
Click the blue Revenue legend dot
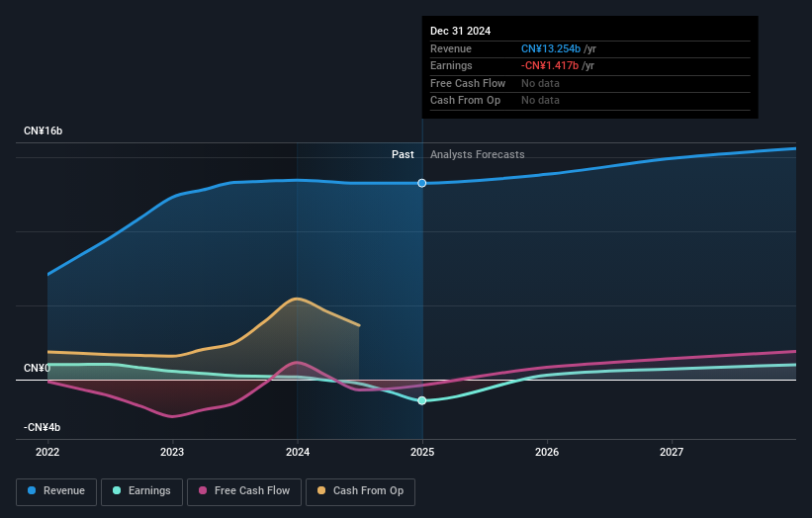[x=32, y=490]
